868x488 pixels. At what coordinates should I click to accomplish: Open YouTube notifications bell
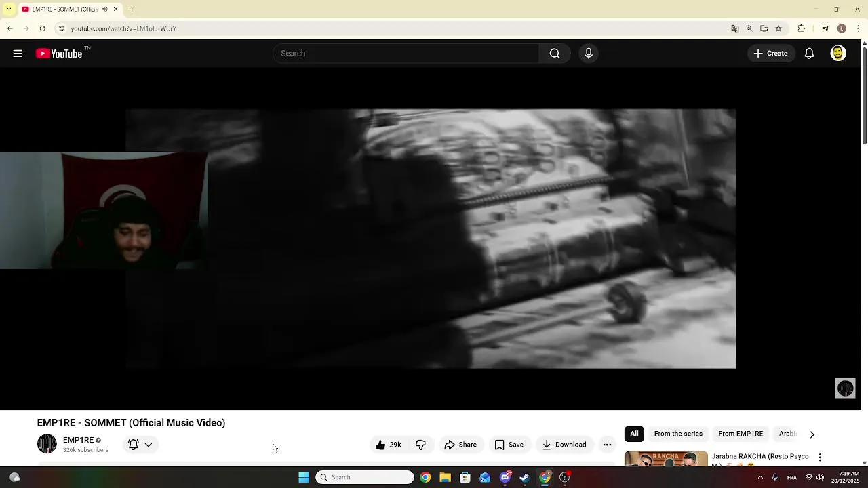pos(809,54)
